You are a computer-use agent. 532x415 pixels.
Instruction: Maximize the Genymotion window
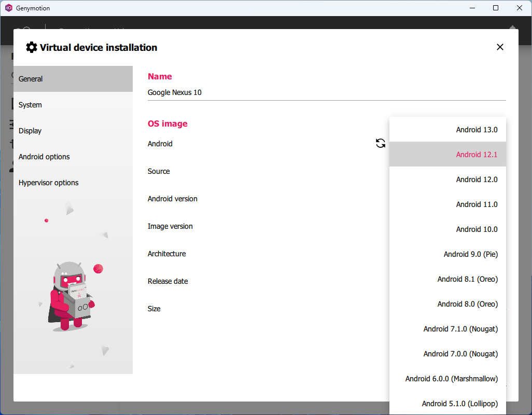495,8
